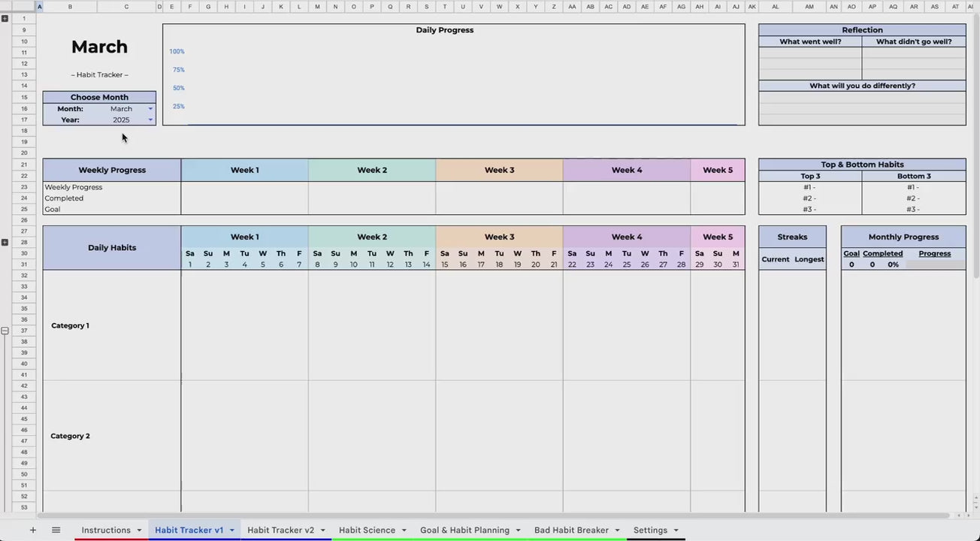Click the Instructions tab dropdown arrow

pos(139,530)
